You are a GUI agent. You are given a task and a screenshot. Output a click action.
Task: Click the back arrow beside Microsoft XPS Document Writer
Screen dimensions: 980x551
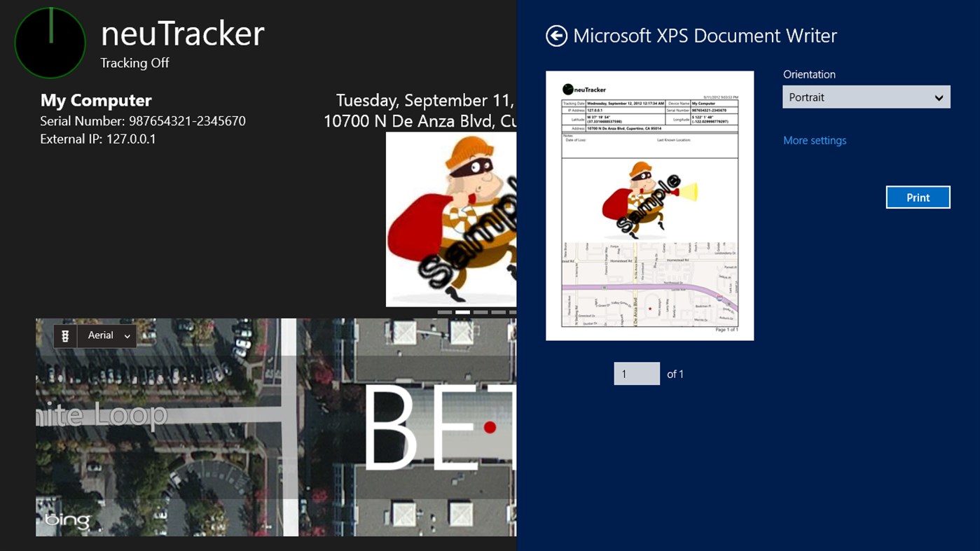point(556,36)
